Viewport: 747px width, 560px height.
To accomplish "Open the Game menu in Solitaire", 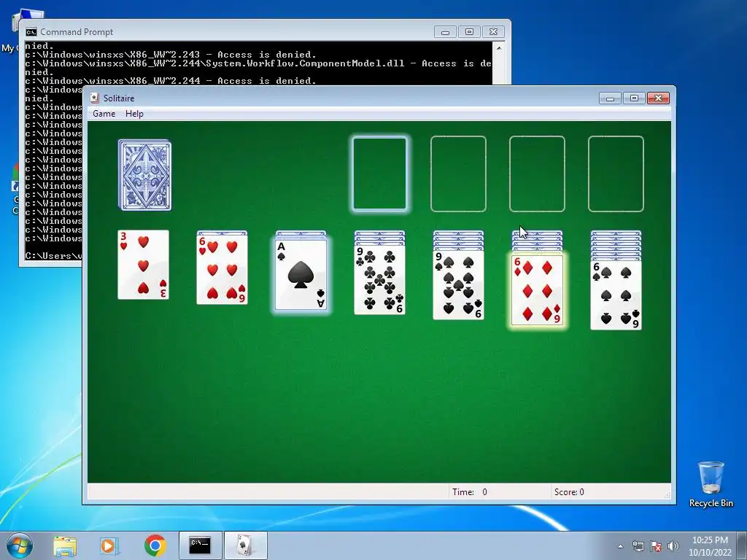I will pyautogui.click(x=104, y=114).
